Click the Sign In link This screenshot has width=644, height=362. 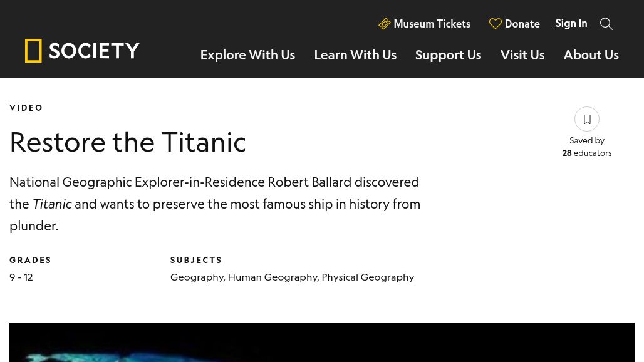click(571, 23)
